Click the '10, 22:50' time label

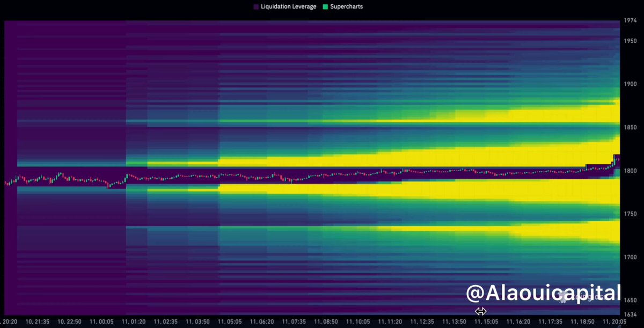point(70,322)
